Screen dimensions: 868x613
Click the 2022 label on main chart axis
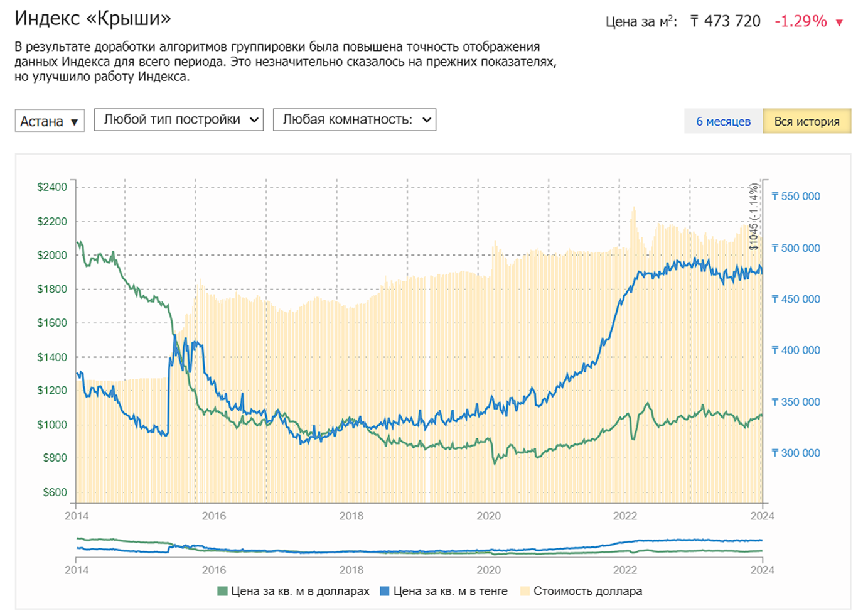624,516
